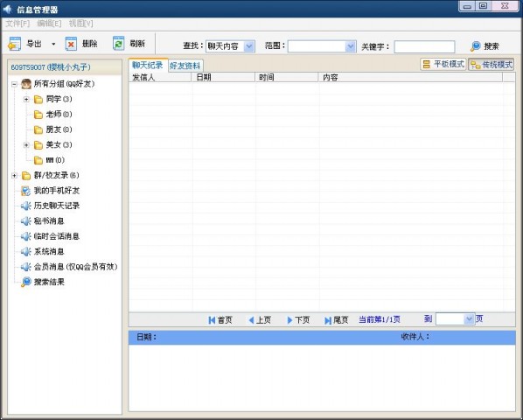
Task: Go to 下页 next page
Action: (x=298, y=320)
